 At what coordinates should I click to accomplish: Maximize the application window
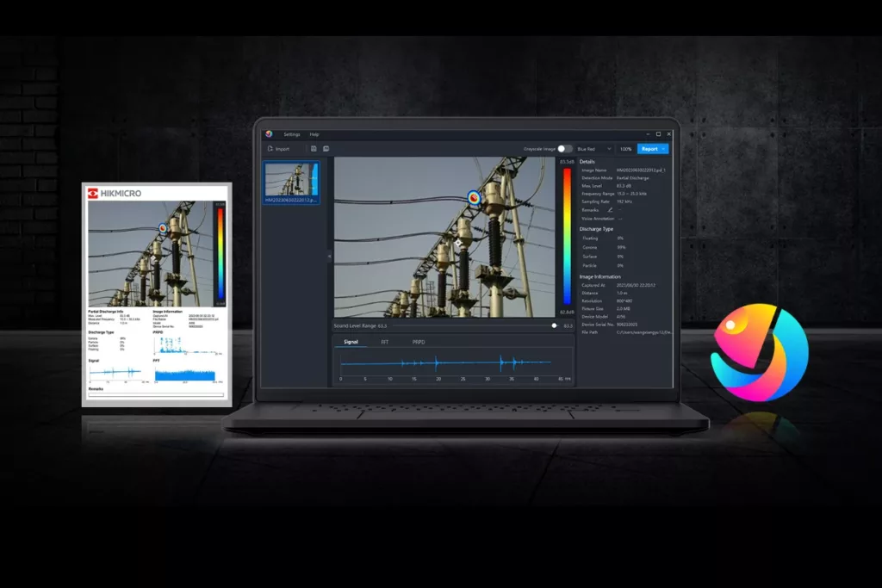click(x=658, y=134)
